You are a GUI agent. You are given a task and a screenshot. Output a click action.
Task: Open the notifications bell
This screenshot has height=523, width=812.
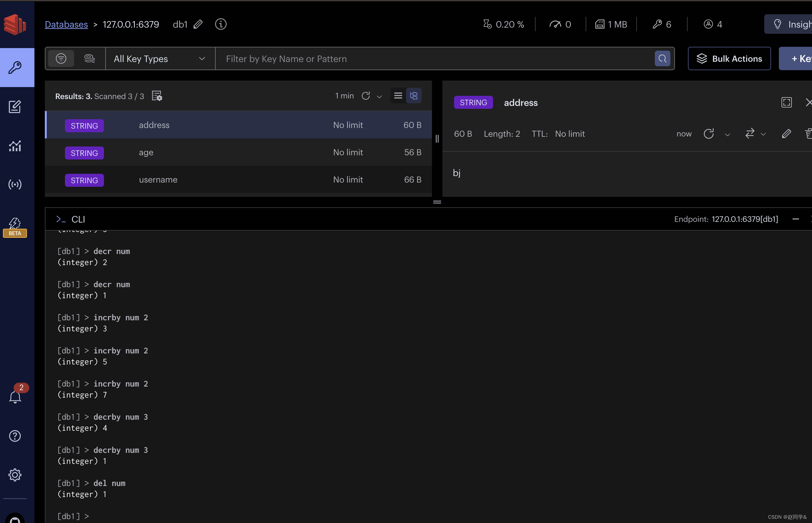(x=15, y=397)
